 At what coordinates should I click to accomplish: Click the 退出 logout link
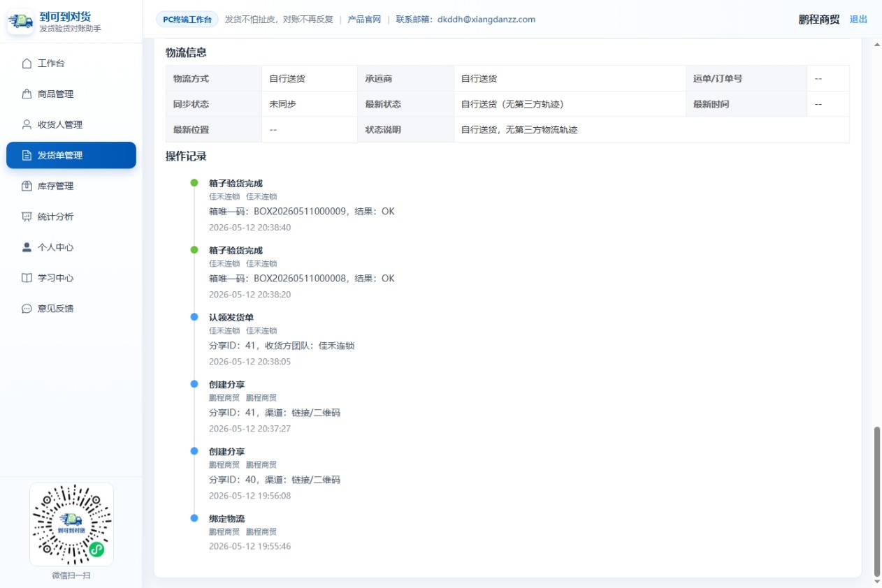(x=858, y=20)
